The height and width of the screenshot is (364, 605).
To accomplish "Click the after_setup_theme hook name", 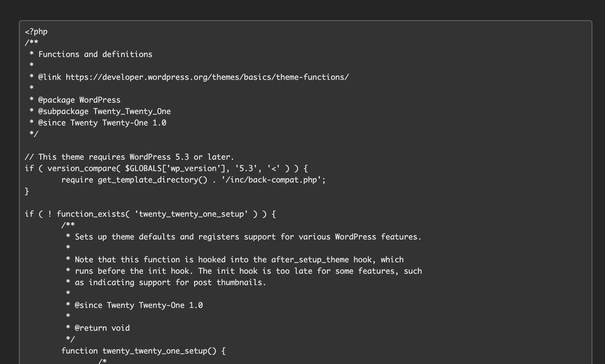I will point(310,260).
